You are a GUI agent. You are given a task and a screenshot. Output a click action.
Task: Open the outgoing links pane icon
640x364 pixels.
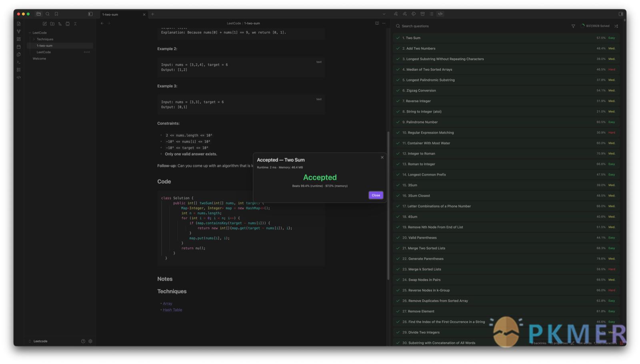(405, 14)
